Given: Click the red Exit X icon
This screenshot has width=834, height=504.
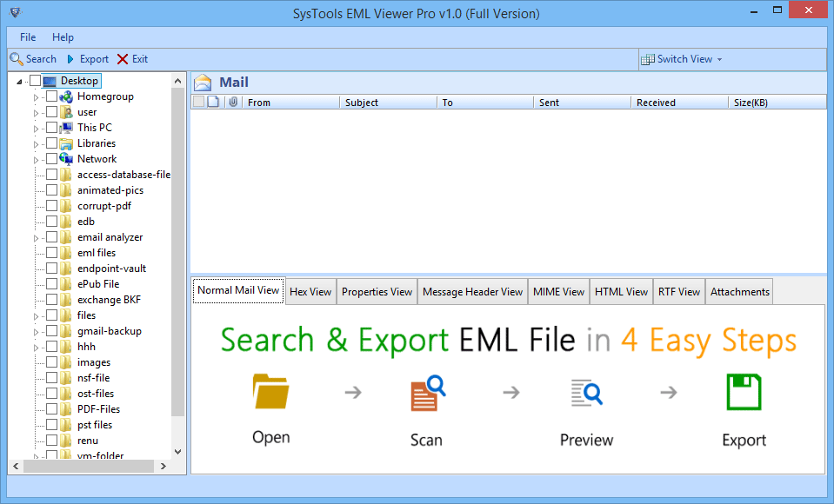Looking at the screenshot, I should pos(123,59).
